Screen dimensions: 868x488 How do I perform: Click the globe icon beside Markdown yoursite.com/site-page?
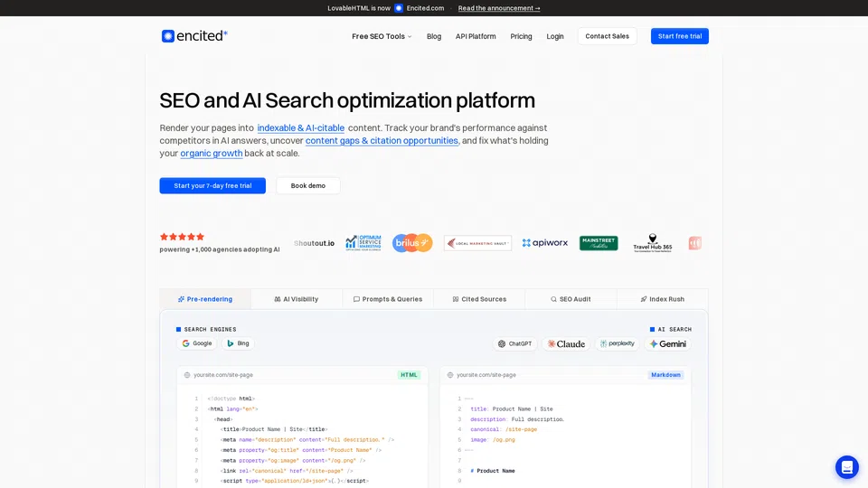click(450, 375)
